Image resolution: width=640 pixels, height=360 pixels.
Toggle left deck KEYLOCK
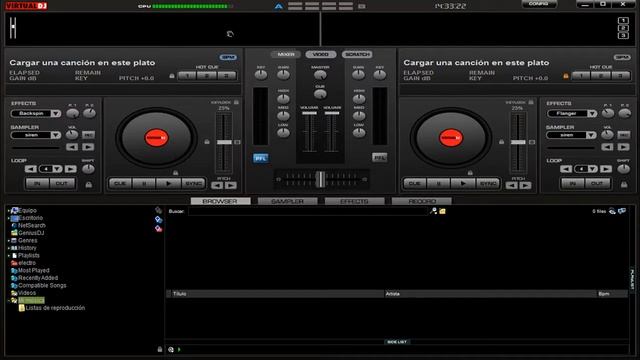[236, 102]
